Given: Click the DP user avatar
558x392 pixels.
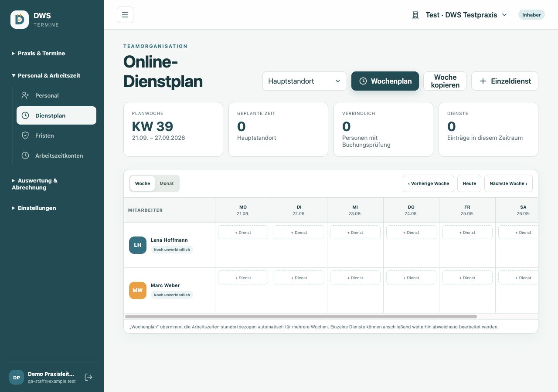Looking at the screenshot, I should click(x=16, y=377).
